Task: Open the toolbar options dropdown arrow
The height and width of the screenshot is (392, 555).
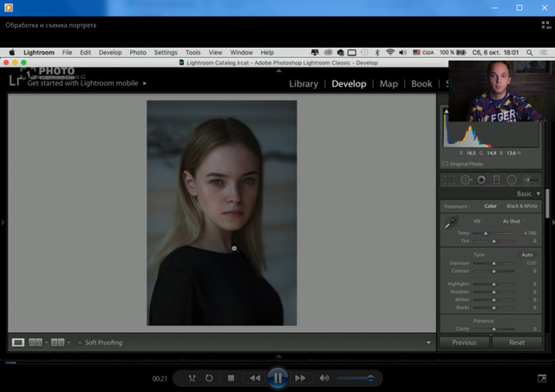Action: coord(428,343)
